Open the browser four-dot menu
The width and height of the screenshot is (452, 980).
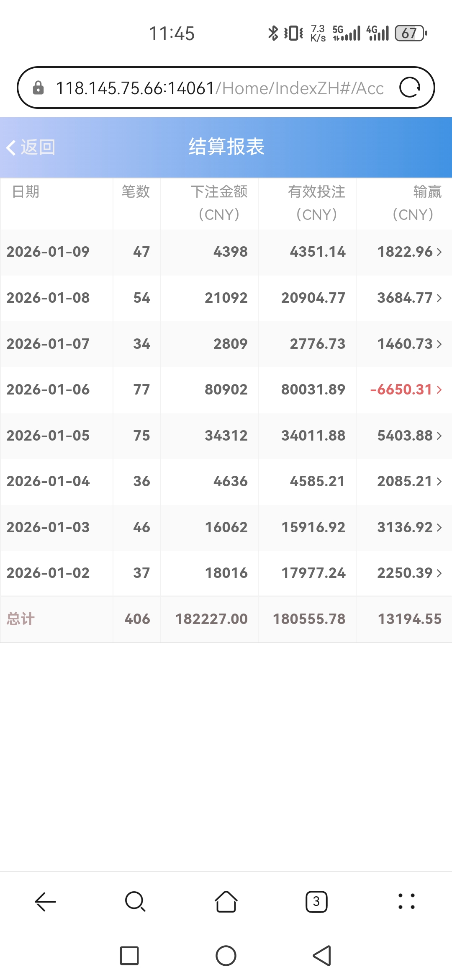[406, 901]
